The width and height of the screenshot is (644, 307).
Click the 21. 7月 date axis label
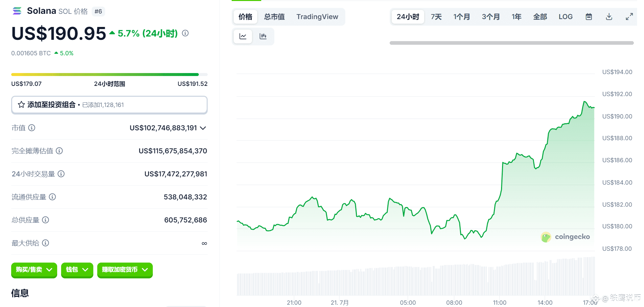(x=340, y=303)
